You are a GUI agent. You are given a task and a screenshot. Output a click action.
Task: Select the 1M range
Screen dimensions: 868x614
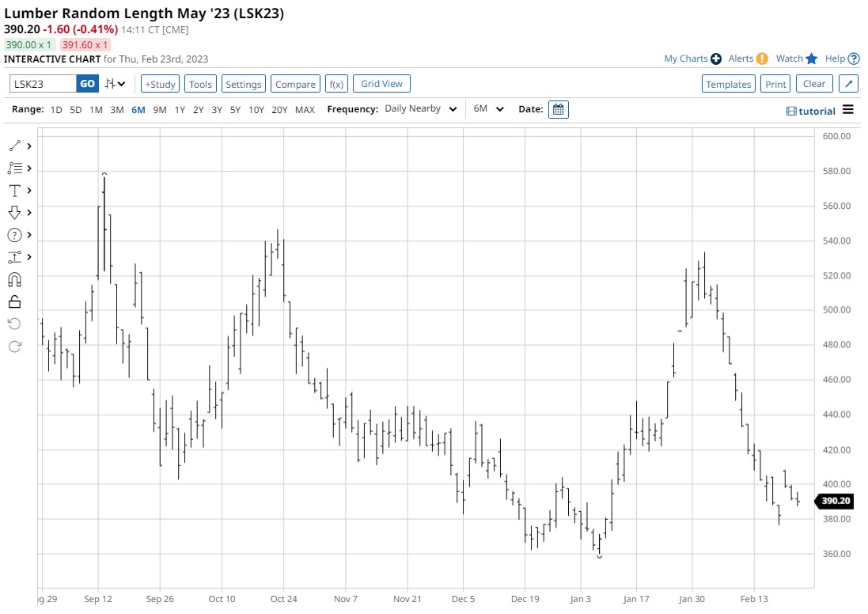coord(96,110)
